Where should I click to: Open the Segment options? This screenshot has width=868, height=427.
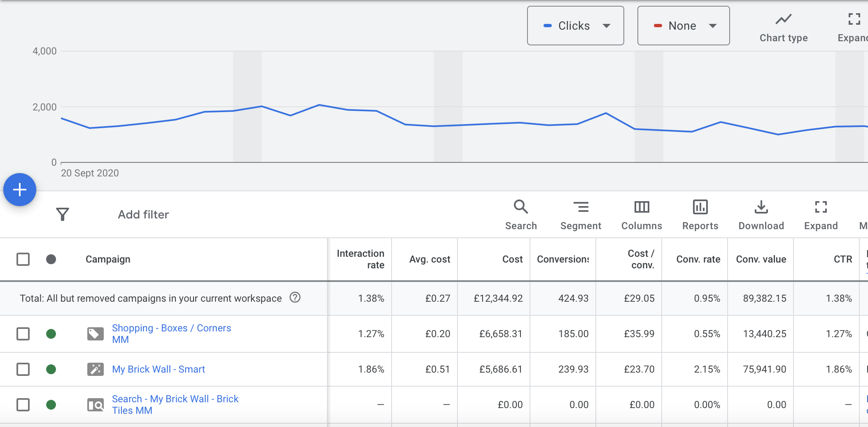point(581,214)
